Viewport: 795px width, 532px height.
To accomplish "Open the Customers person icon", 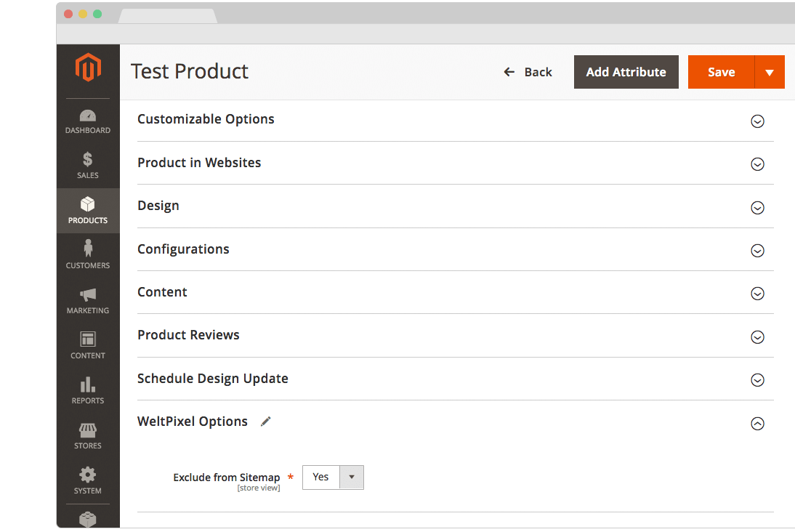I will coord(88,249).
